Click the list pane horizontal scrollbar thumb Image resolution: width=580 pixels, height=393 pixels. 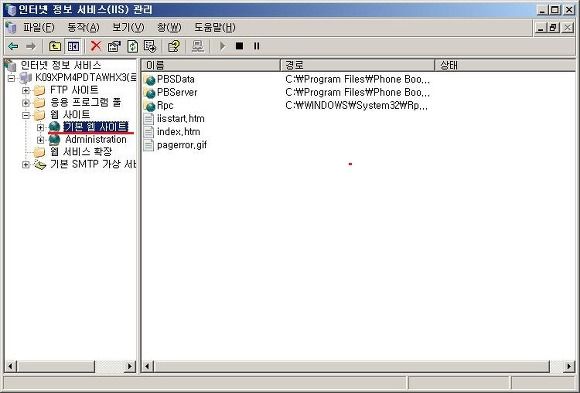[351, 366]
